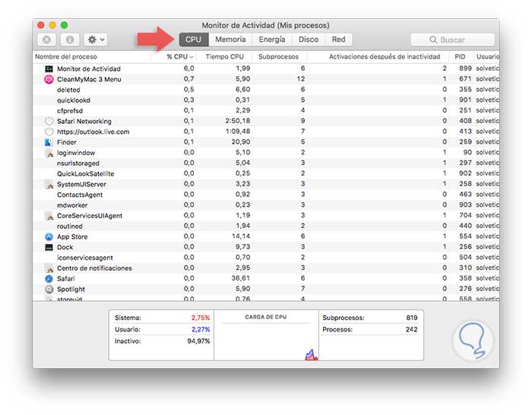The image size is (532, 415).
Task: Click the Subprocesos 819 total
Action: coord(412,318)
